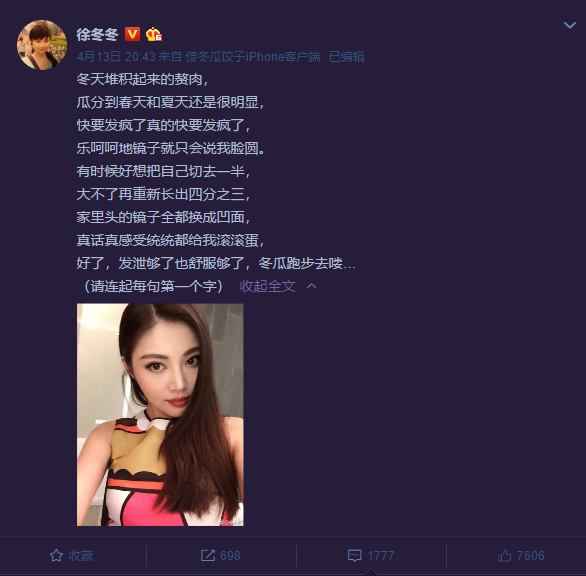Viewport: 586px width, 576px height.
Task: Collapse the post with 收起全文
Action: click(x=267, y=286)
